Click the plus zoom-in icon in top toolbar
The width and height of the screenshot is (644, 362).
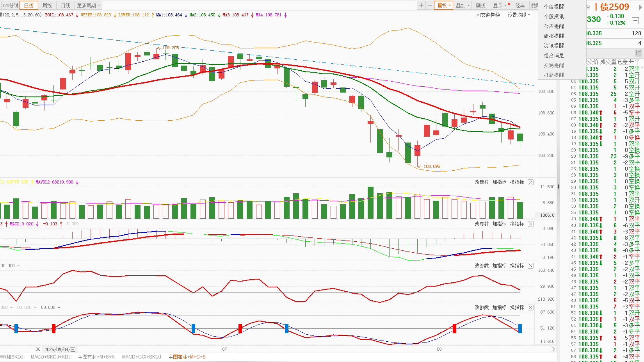pyautogui.click(x=421, y=5)
